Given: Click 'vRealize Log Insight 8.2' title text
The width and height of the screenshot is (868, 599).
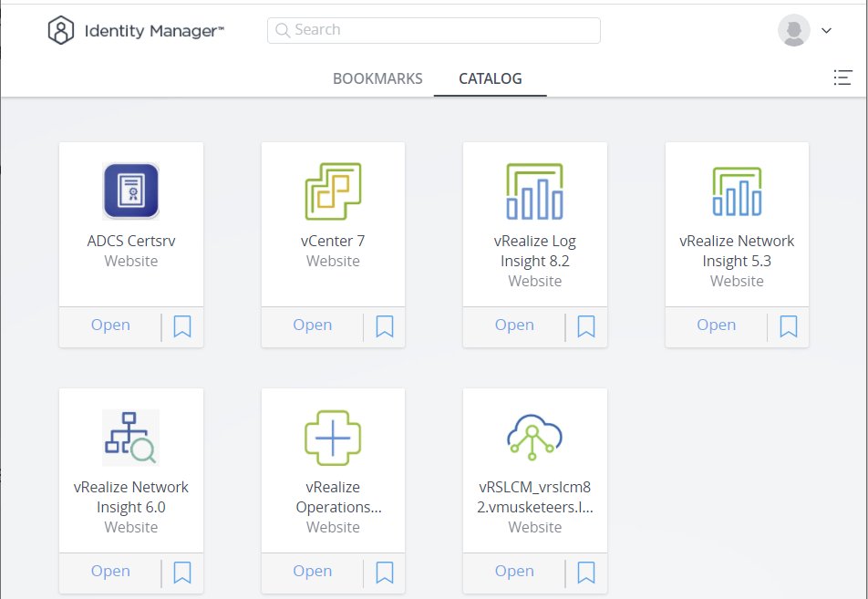Looking at the screenshot, I should [x=534, y=251].
